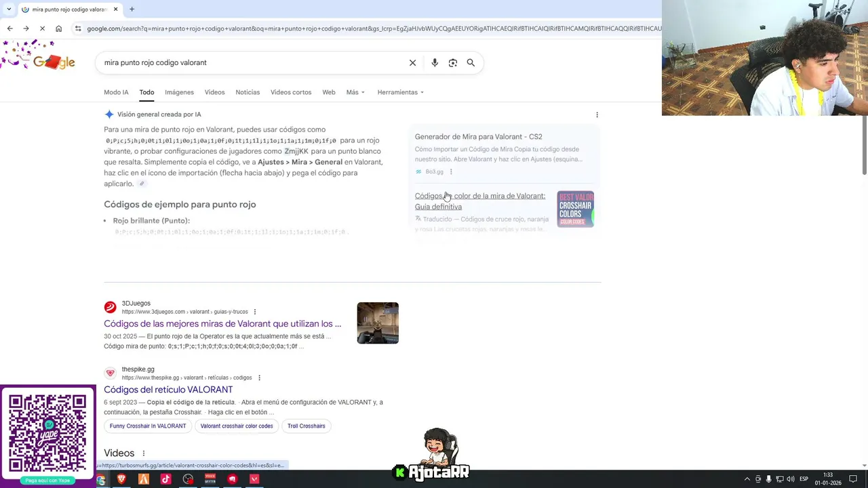Open the thespike.gg result options menu

coord(259,378)
